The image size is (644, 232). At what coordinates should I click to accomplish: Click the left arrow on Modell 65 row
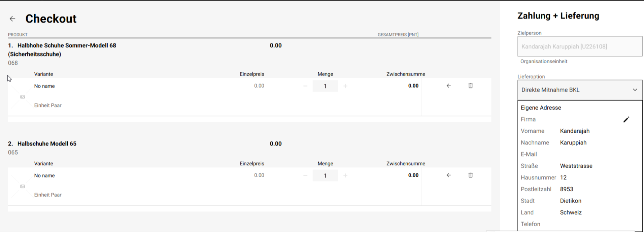448,175
